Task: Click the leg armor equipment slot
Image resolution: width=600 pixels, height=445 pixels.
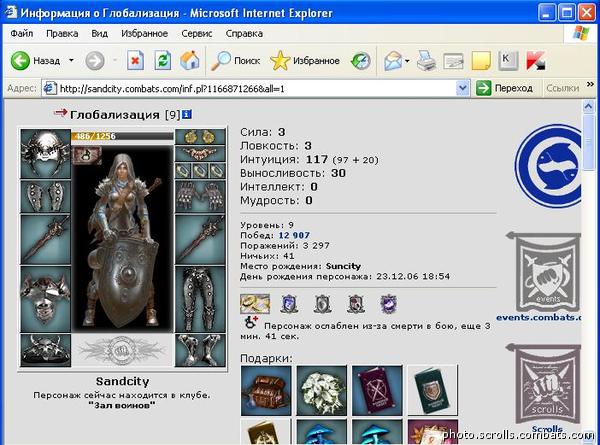Action: click(200, 299)
